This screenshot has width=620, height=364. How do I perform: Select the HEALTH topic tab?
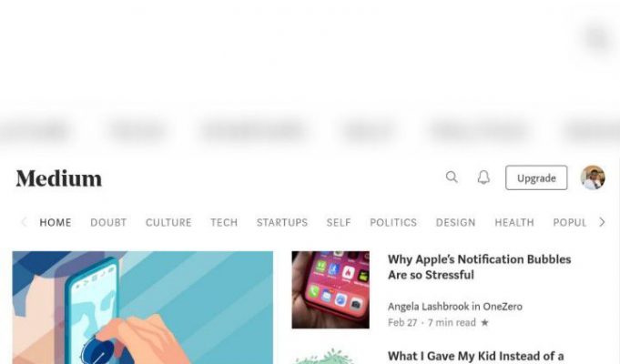(x=514, y=223)
